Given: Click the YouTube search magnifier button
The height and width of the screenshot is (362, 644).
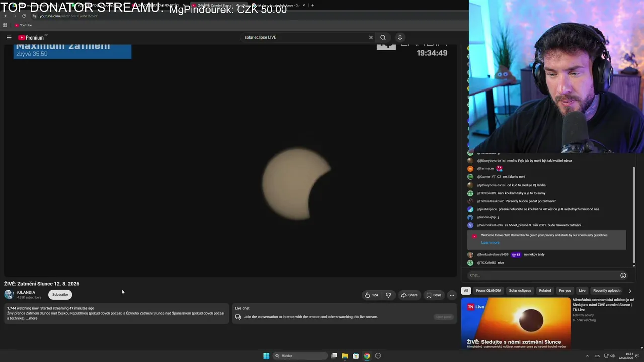Looking at the screenshot, I should click(383, 37).
